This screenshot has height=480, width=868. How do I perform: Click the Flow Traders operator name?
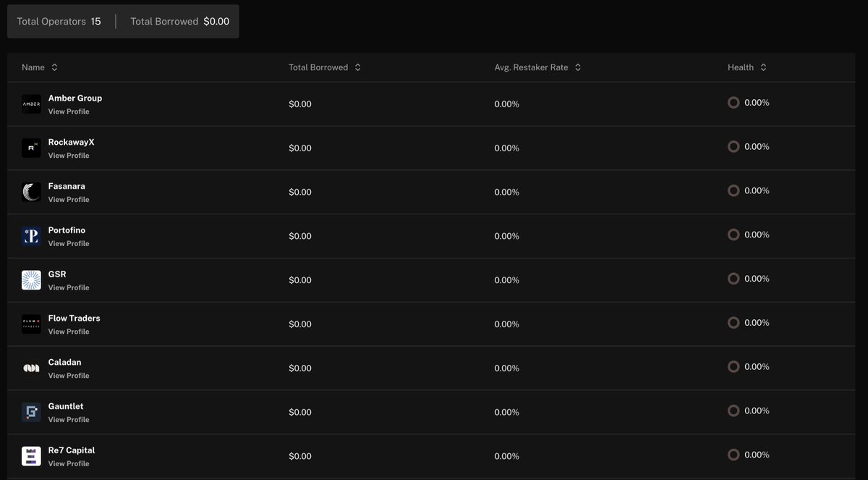[x=74, y=318]
